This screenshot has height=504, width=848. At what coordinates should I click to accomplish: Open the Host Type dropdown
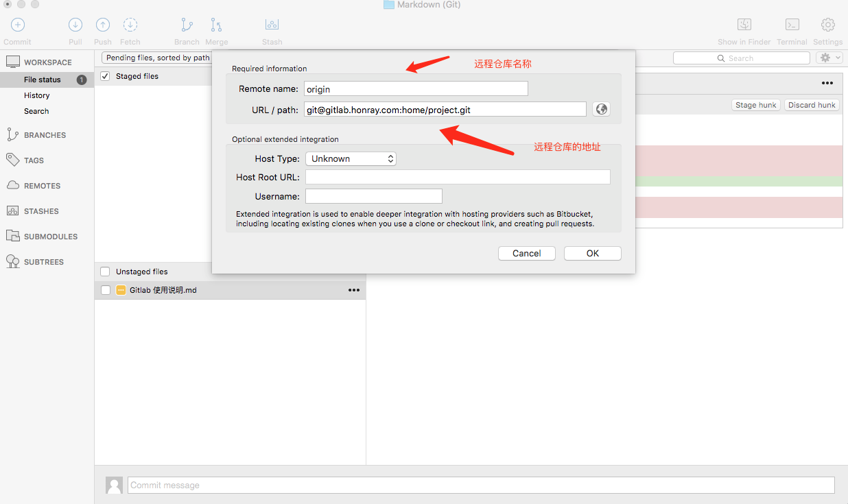click(351, 158)
